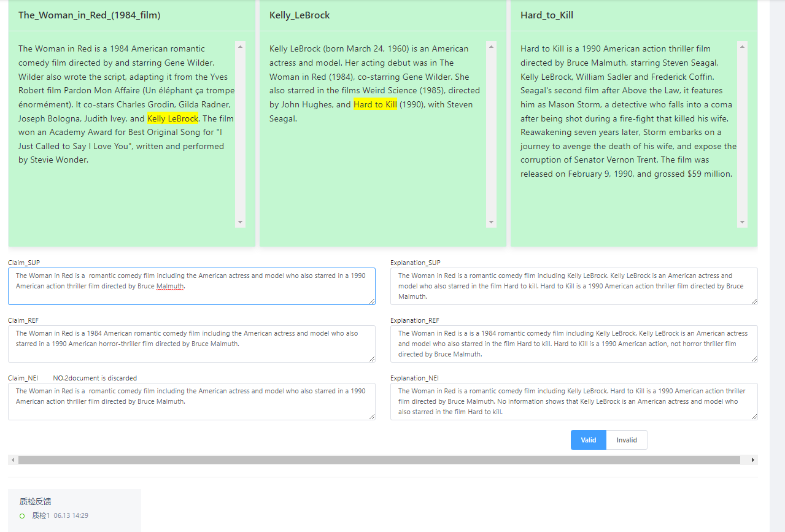This screenshot has height=532, width=785.
Task: Click 'NO.2document is discarded' note
Action: coord(95,378)
